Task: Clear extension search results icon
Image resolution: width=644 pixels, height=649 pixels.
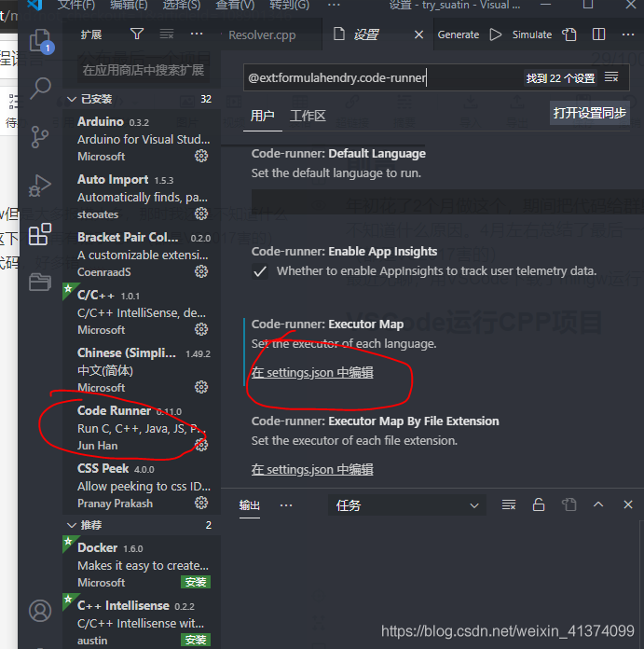Action: coord(167,34)
